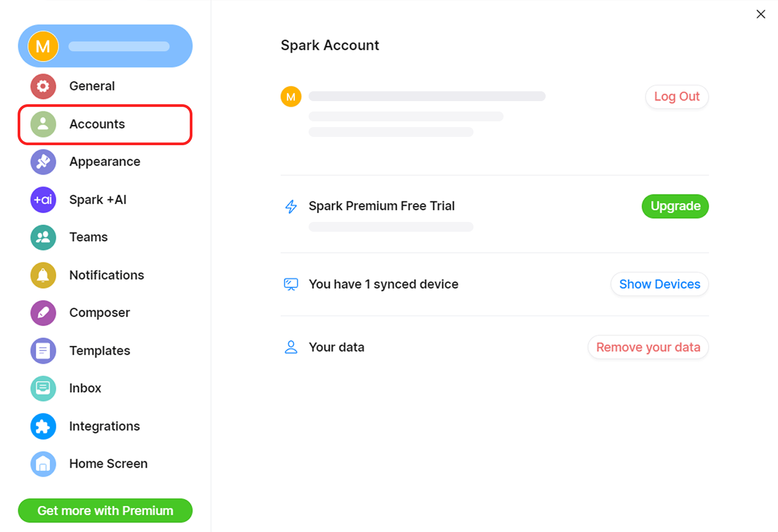Click the General gear icon
Viewport: 778px width, 532px height.
click(x=43, y=86)
